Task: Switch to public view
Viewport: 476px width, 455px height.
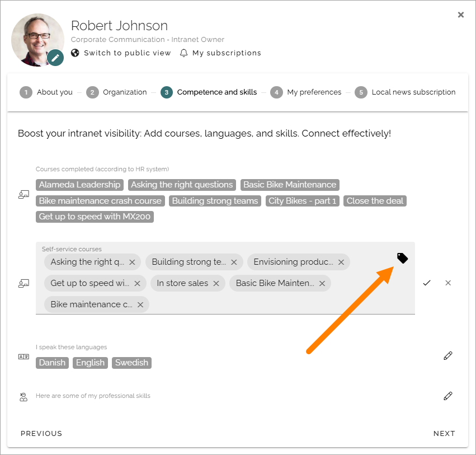Action: 121,53
